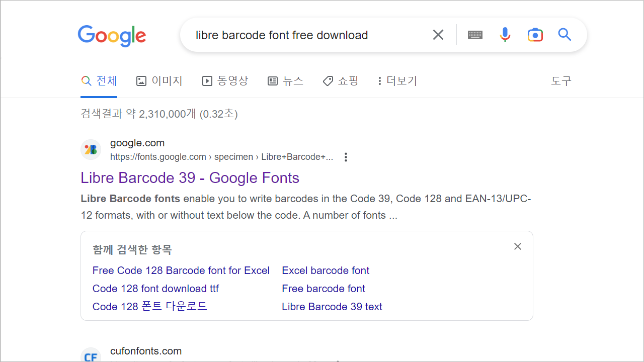Clear the search box with the X icon
The width and height of the screenshot is (644, 362).
tap(438, 35)
